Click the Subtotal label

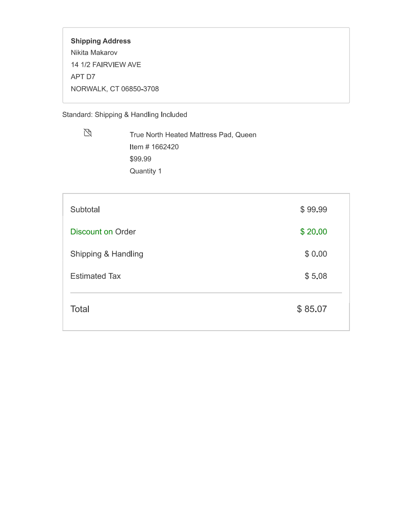pos(85,210)
